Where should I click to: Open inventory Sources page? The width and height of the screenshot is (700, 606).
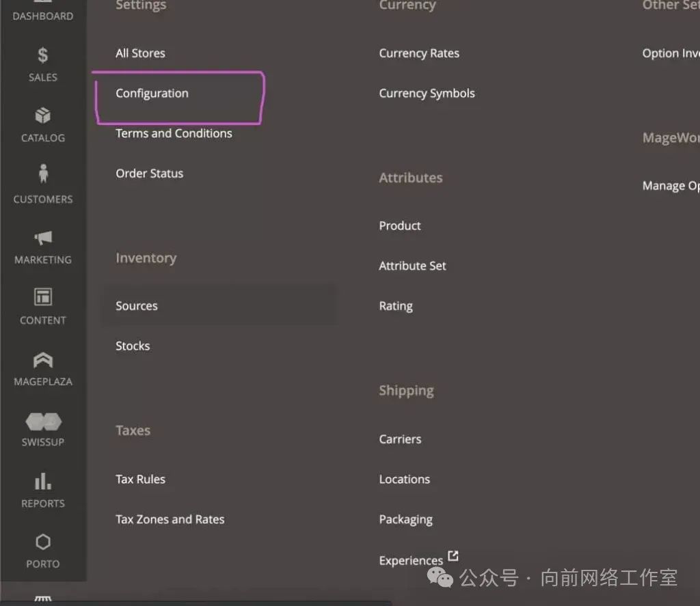point(137,306)
